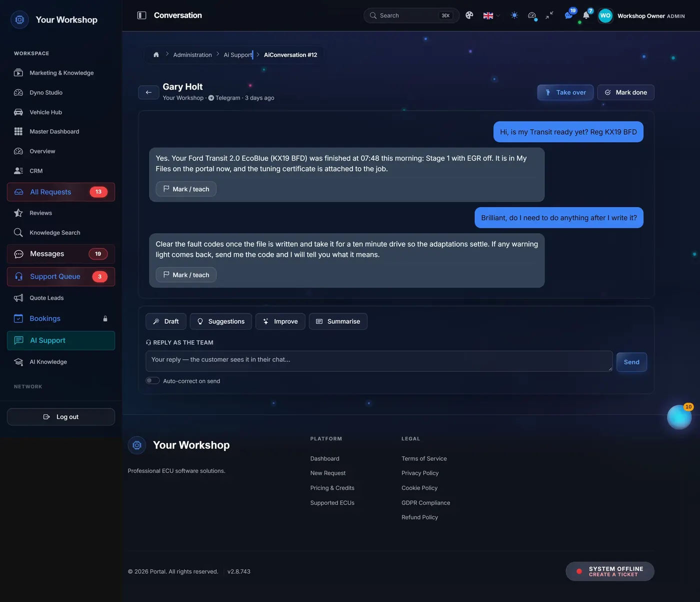Open floating chat bubble with 10 badge
The width and height of the screenshot is (700, 602).
pos(679,417)
